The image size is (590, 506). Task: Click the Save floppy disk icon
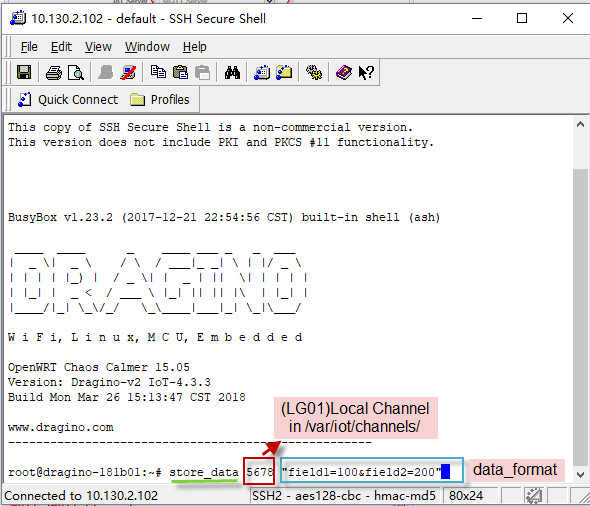tap(24, 72)
